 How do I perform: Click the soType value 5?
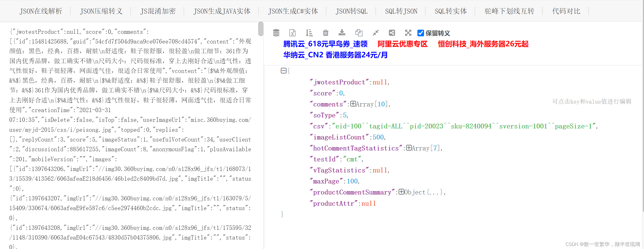(x=345, y=115)
